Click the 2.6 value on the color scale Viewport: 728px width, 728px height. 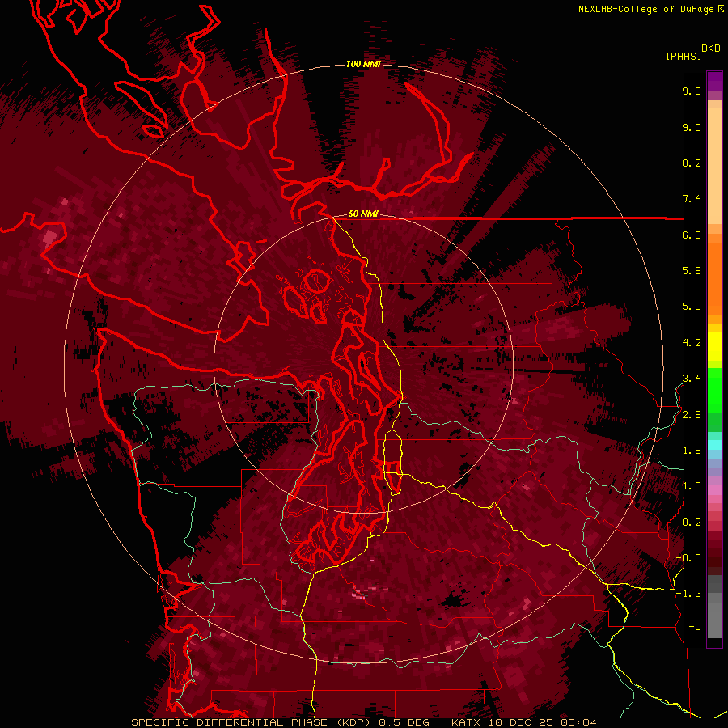692,415
